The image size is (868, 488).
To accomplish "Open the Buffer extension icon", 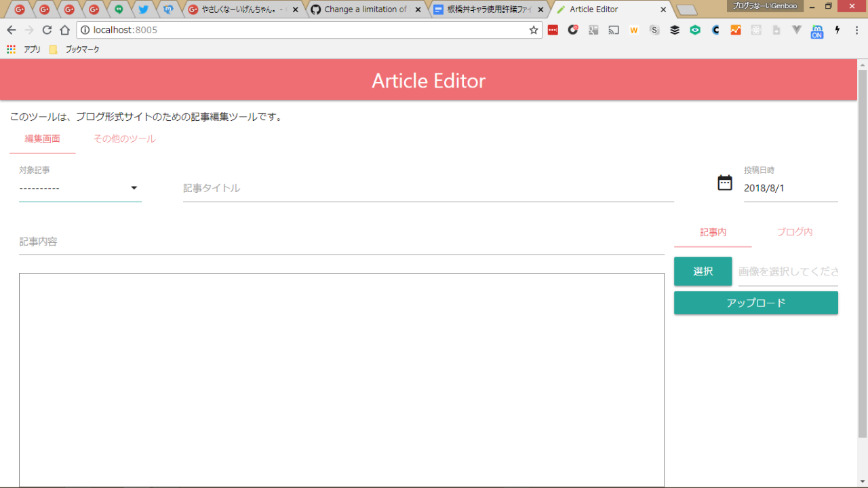I will coord(675,30).
